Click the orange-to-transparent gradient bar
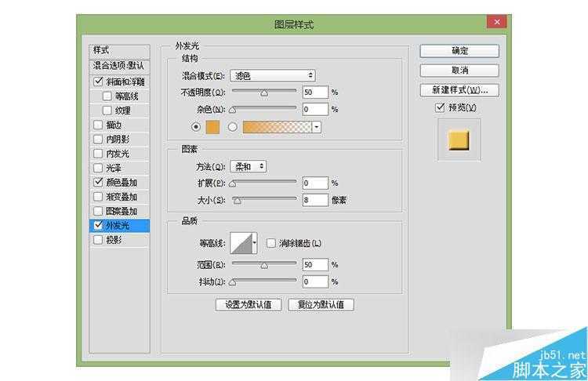The width and height of the screenshot is (588, 381). [x=277, y=127]
